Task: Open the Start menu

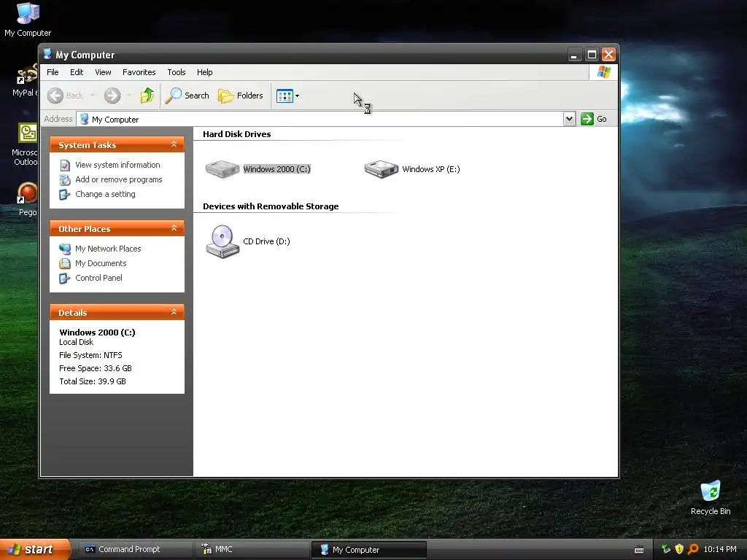Action: tap(34, 550)
